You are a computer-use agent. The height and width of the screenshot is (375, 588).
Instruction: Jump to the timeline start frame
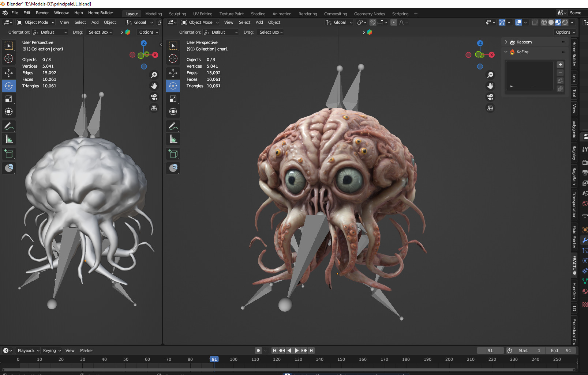click(274, 351)
